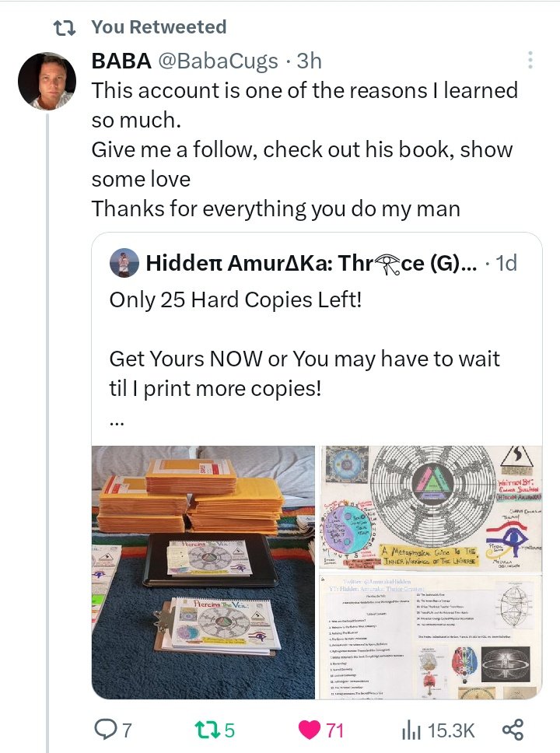The height and width of the screenshot is (753, 560).
Task: Click the quoted tweet's 1d timestamp
Action: point(506,263)
